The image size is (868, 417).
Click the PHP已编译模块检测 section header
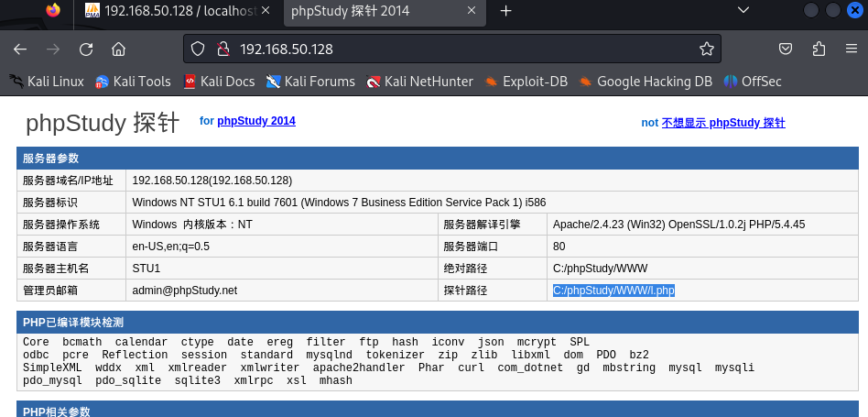pyautogui.click(x=438, y=323)
